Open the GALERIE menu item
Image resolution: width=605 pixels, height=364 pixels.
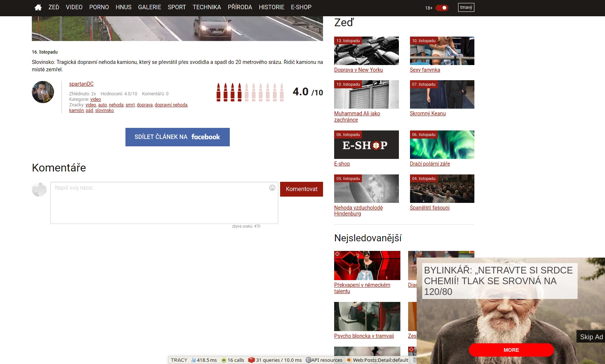click(149, 7)
